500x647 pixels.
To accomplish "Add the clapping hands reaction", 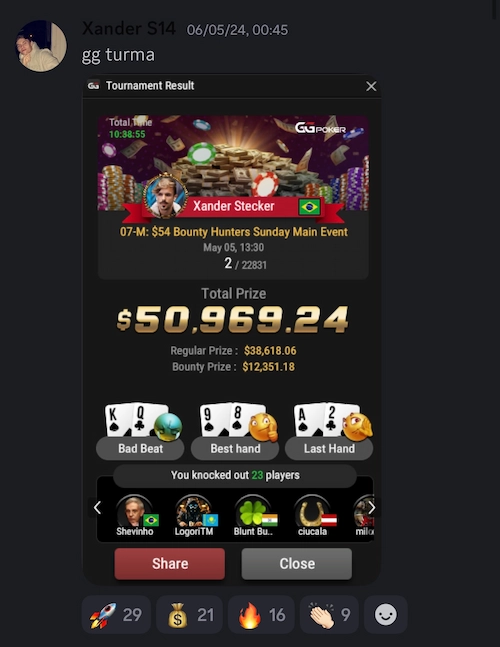I will pyautogui.click(x=329, y=615).
